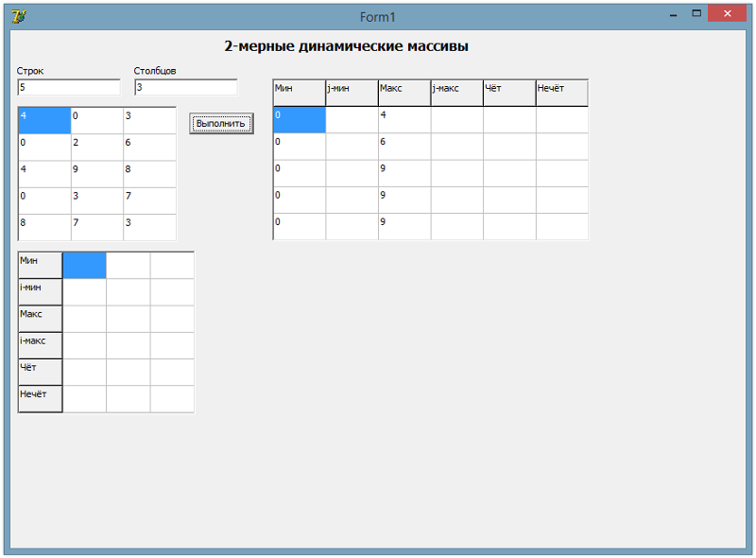Select the Макс value 4 in results grid

(x=404, y=120)
